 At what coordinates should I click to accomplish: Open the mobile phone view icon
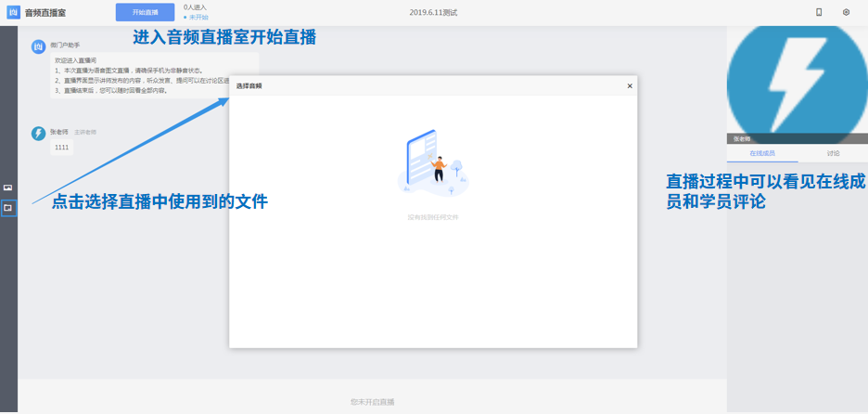click(x=819, y=13)
